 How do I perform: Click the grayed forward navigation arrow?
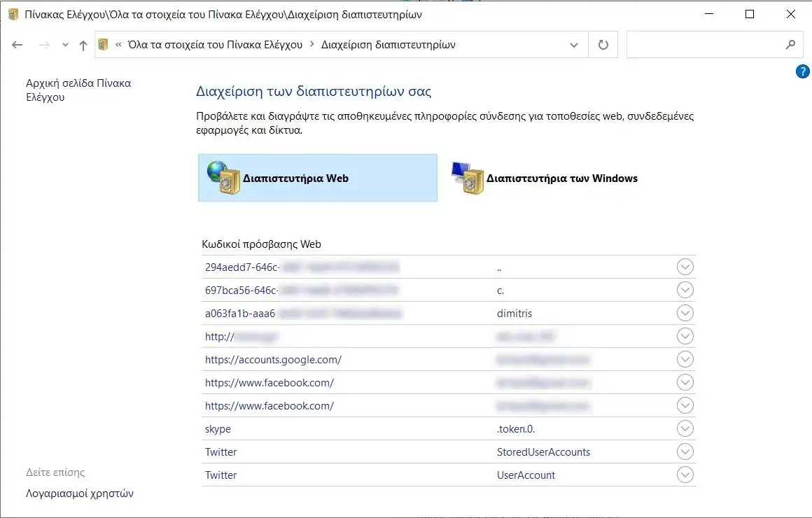coord(43,44)
